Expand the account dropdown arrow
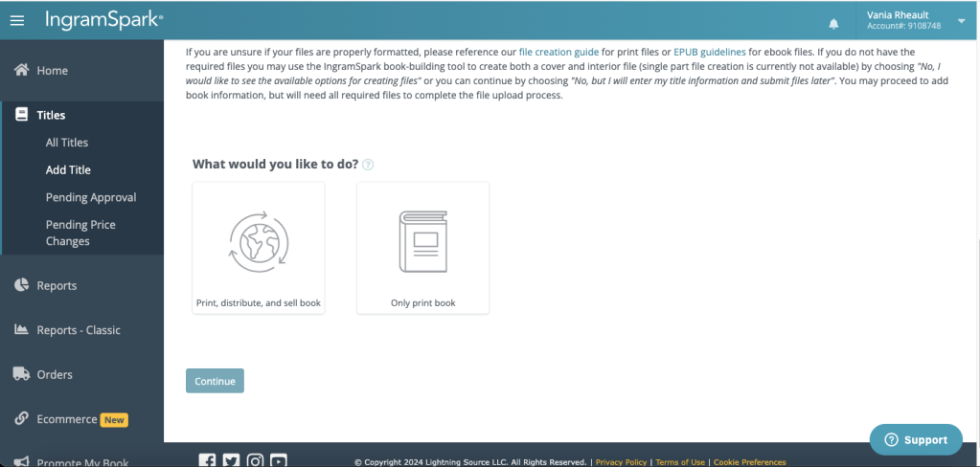 pos(961,21)
